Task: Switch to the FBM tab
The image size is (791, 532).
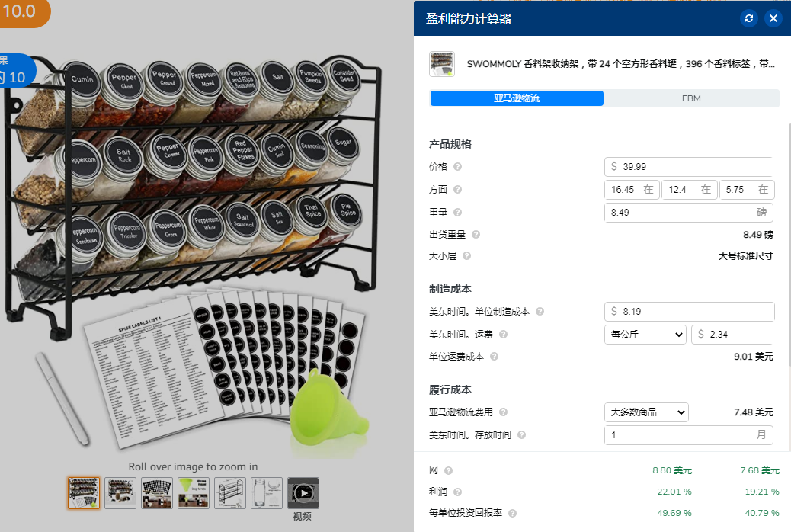Action: (x=691, y=98)
